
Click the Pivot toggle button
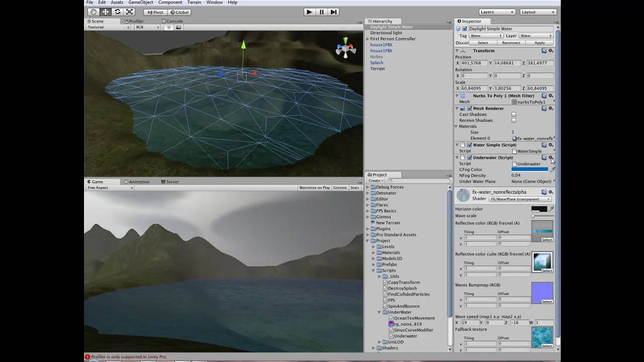click(154, 12)
